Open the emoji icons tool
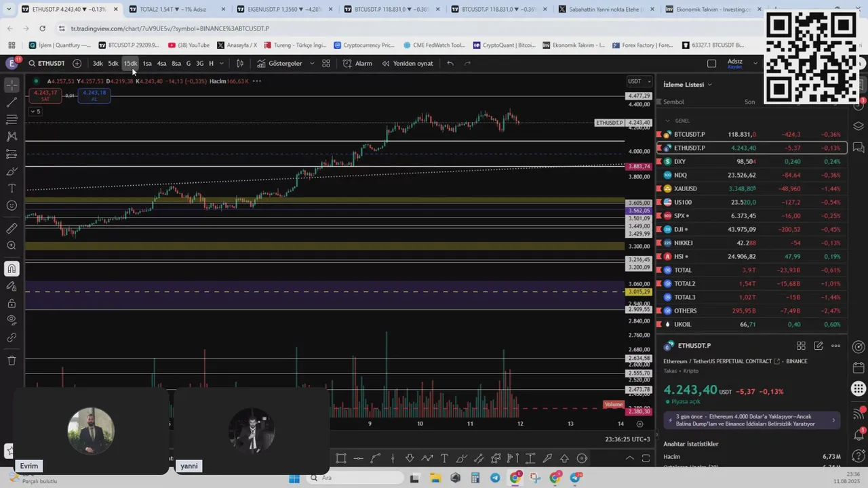The height and width of the screenshot is (488, 868). [12, 205]
